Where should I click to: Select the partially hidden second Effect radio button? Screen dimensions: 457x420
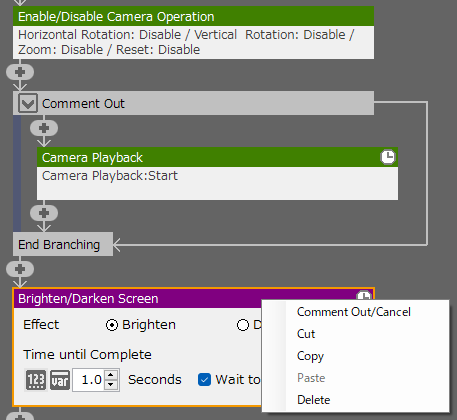243,325
